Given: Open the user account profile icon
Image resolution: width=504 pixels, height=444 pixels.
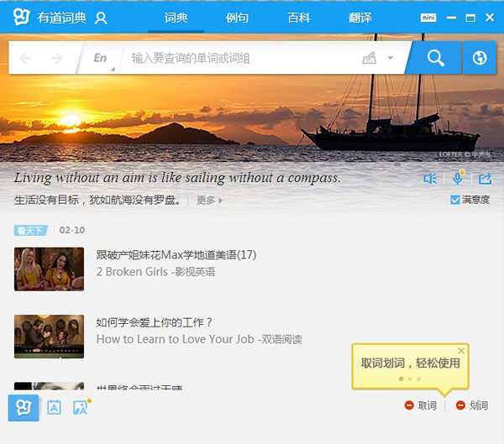Looking at the screenshot, I should [x=101, y=18].
